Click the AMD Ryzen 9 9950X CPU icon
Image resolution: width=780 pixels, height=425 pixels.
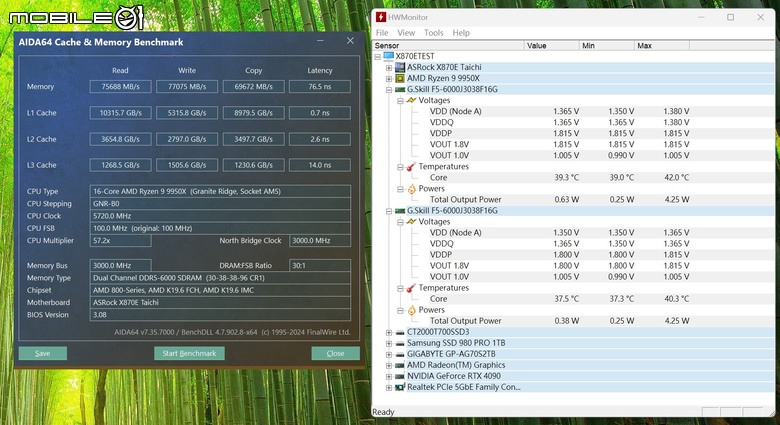400,78
